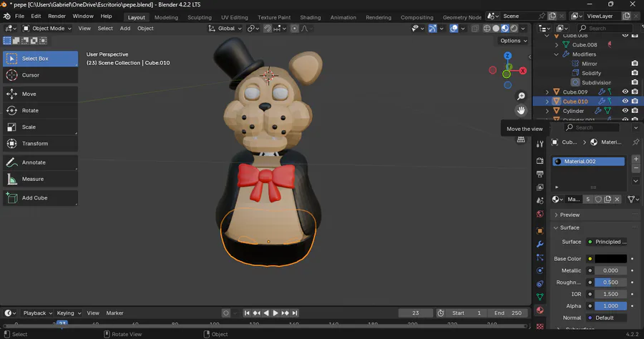Expand the Cube.010 outliner row
The height and width of the screenshot is (339, 644).
(547, 102)
